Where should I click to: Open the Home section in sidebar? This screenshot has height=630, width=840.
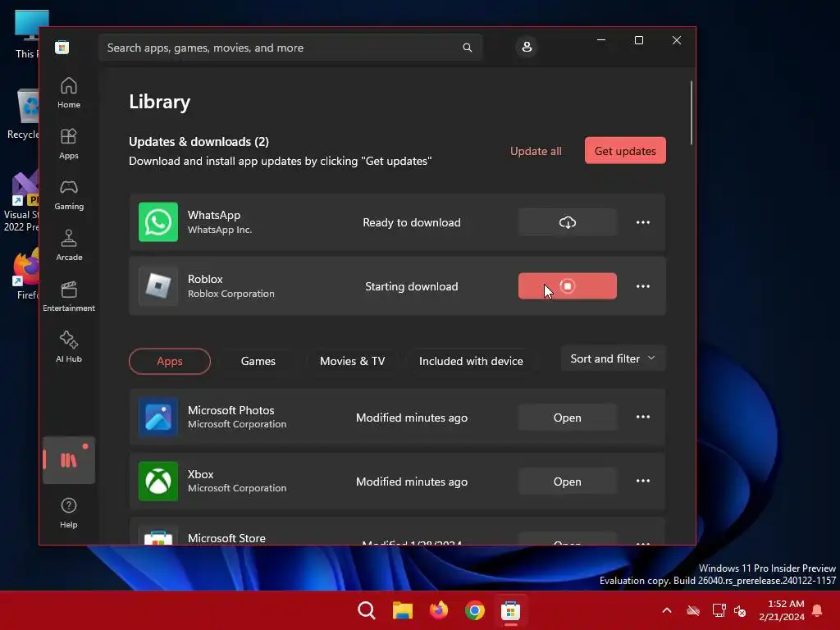coord(69,94)
